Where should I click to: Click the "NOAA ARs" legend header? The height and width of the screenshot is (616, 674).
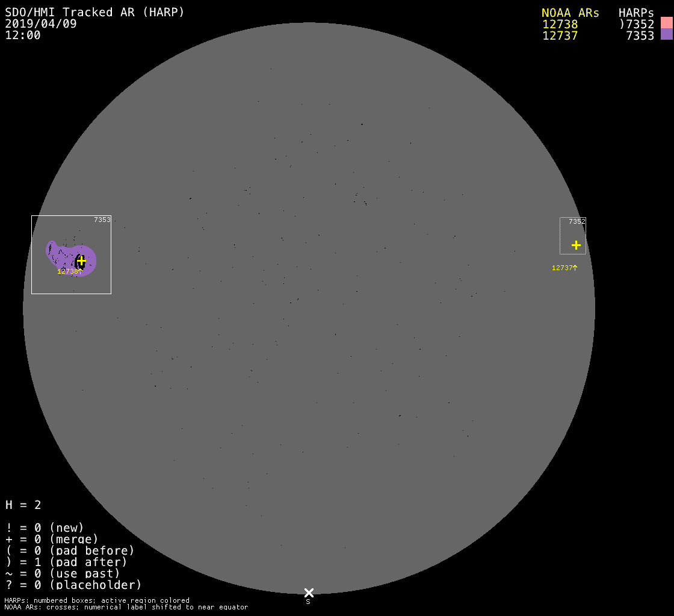570,13
